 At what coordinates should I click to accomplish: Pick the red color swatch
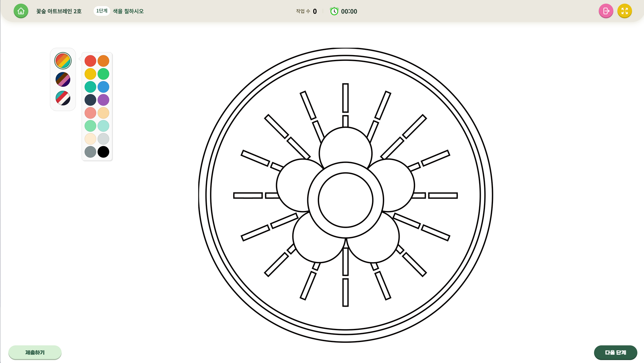[x=90, y=61]
